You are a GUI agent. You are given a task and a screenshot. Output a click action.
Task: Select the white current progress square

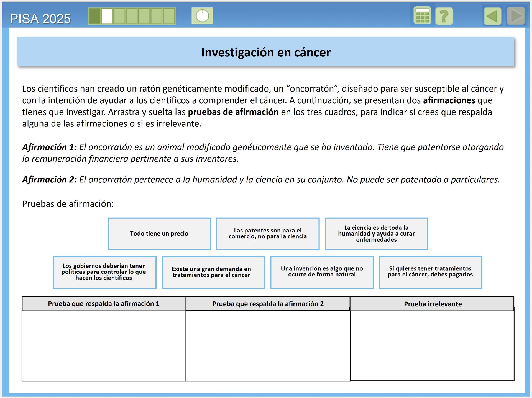[107, 16]
